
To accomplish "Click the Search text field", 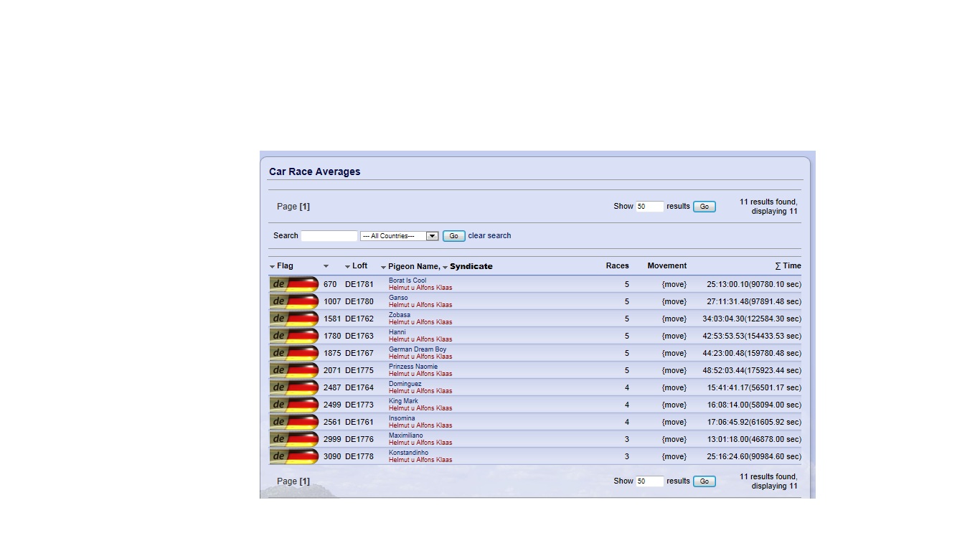I will pos(329,236).
